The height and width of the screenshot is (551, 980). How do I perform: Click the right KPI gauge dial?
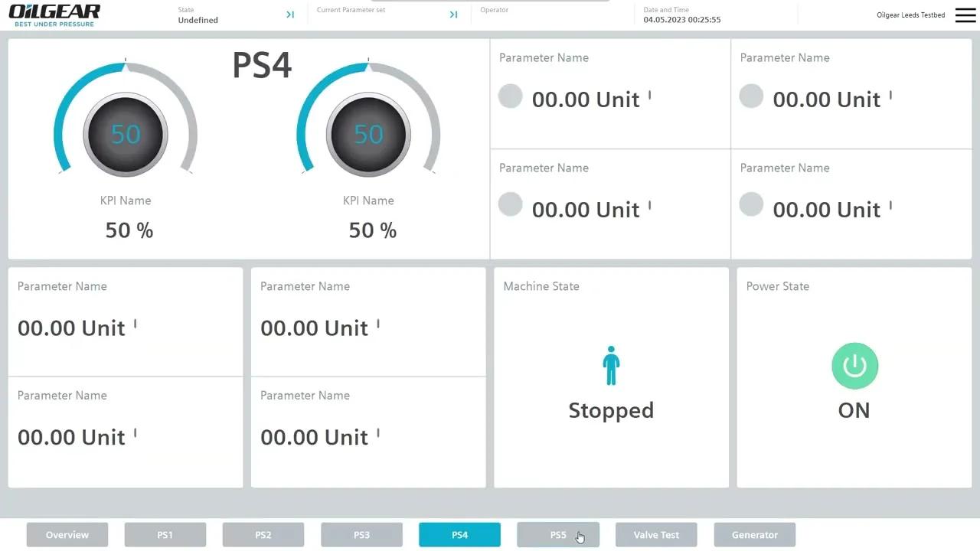tap(368, 134)
